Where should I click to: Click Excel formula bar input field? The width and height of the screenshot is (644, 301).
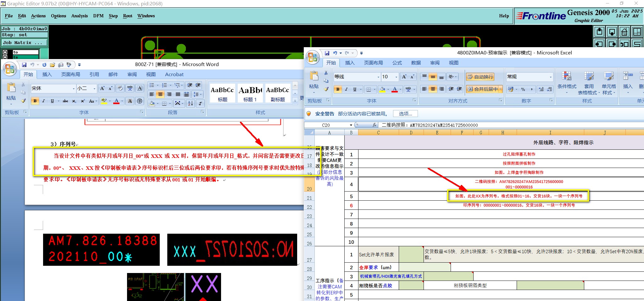click(x=511, y=125)
